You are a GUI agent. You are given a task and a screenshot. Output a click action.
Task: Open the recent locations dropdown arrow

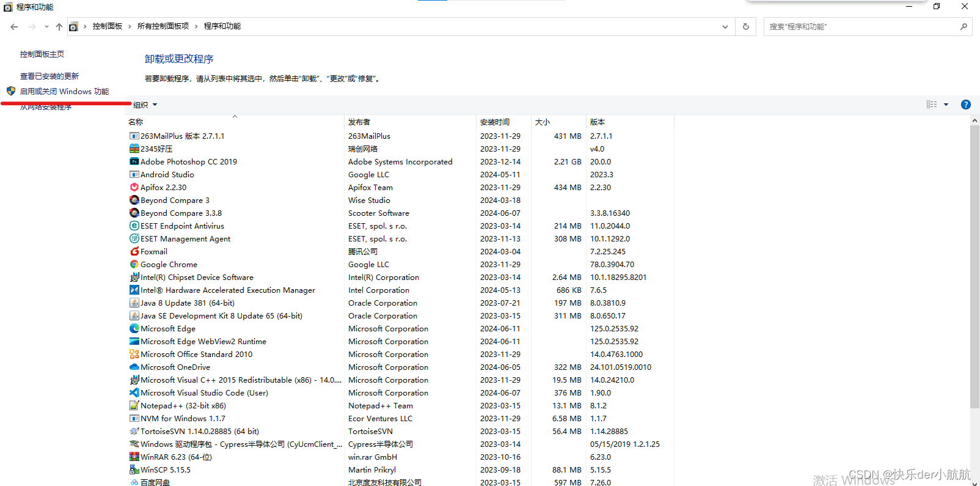pyautogui.click(x=46, y=26)
